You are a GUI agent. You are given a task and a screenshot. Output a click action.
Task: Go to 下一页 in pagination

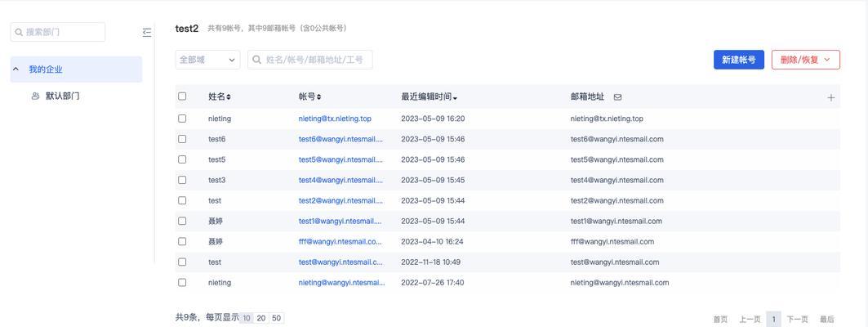(x=797, y=319)
